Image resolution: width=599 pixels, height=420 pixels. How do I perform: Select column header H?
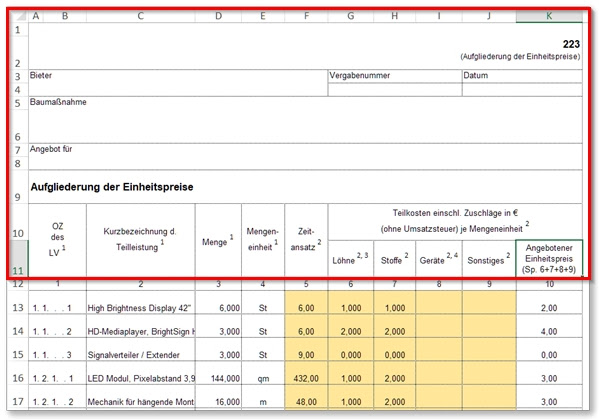click(x=395, y=16)
